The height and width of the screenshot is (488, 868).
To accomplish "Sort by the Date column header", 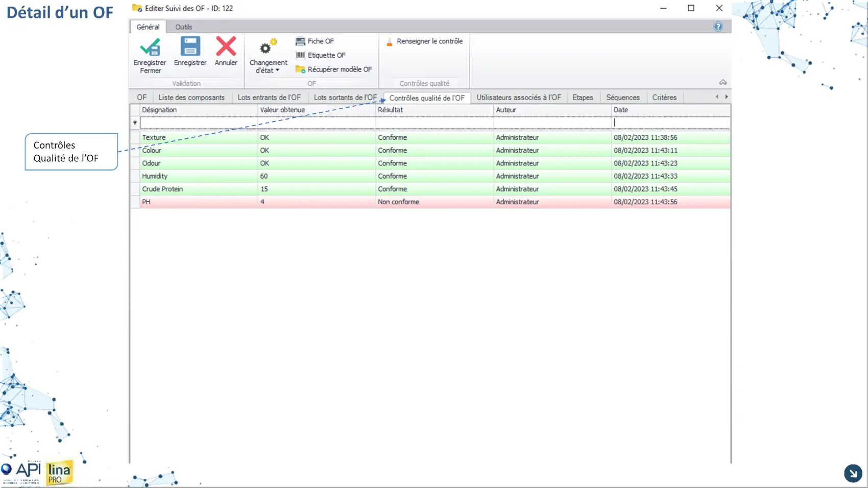I will 670,110.
